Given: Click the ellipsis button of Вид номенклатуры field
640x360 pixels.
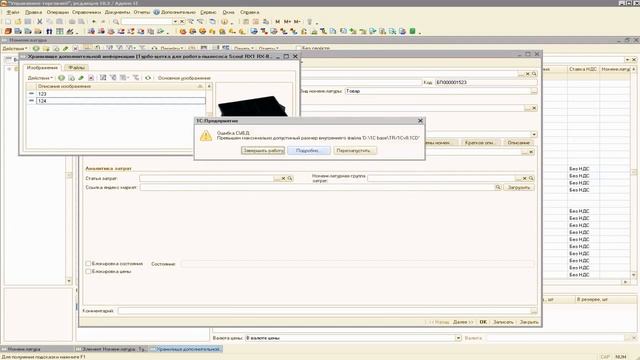Looking at the screenshot, I should [x=534, y=91].
